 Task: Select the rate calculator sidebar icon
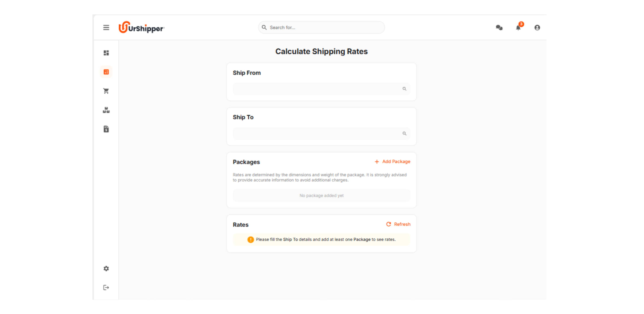click(106, 72)
